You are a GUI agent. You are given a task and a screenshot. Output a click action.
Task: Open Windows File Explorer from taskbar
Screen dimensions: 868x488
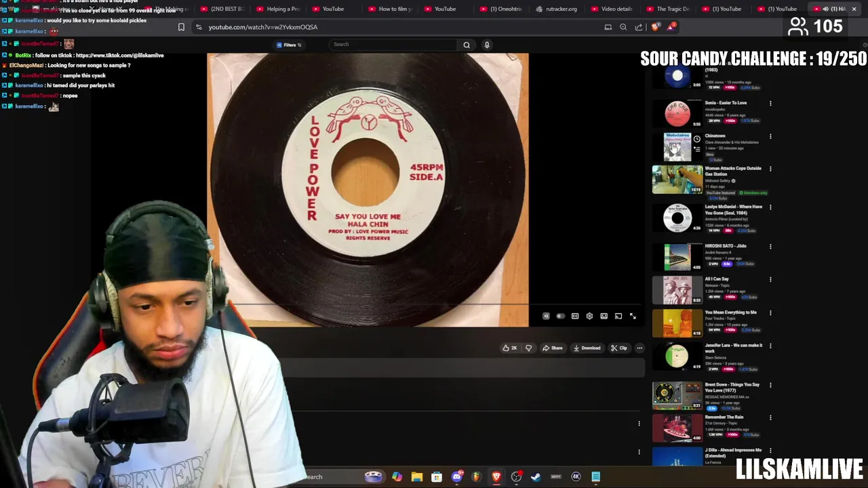[x=416, y=477]
